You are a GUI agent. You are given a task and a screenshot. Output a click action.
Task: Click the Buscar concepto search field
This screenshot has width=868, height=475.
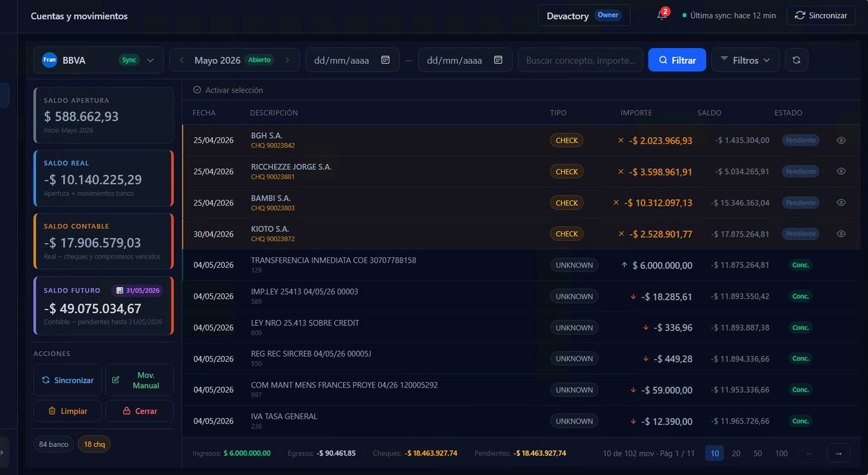[580, 60]
